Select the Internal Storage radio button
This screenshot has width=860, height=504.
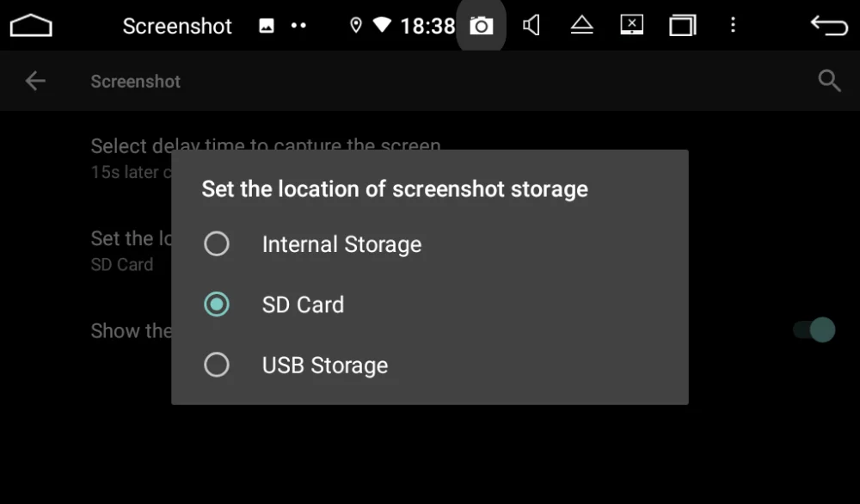(x=216, y=243)
